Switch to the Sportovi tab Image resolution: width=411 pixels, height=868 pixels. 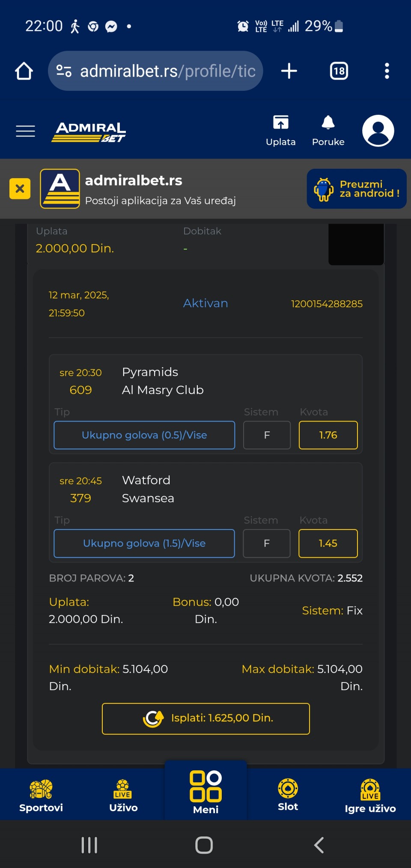click(41, 795)
